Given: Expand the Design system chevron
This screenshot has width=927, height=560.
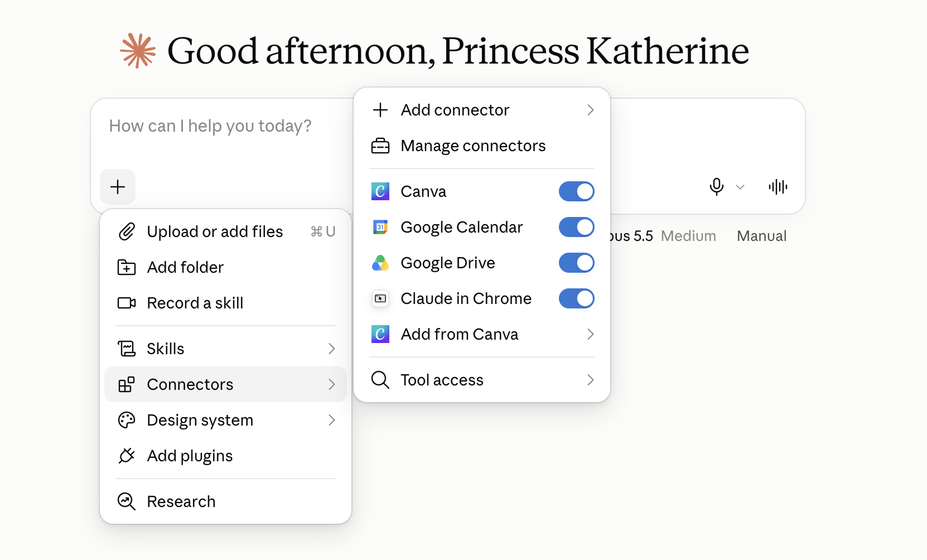Looking at the screenshot, I should click(332, 420).
